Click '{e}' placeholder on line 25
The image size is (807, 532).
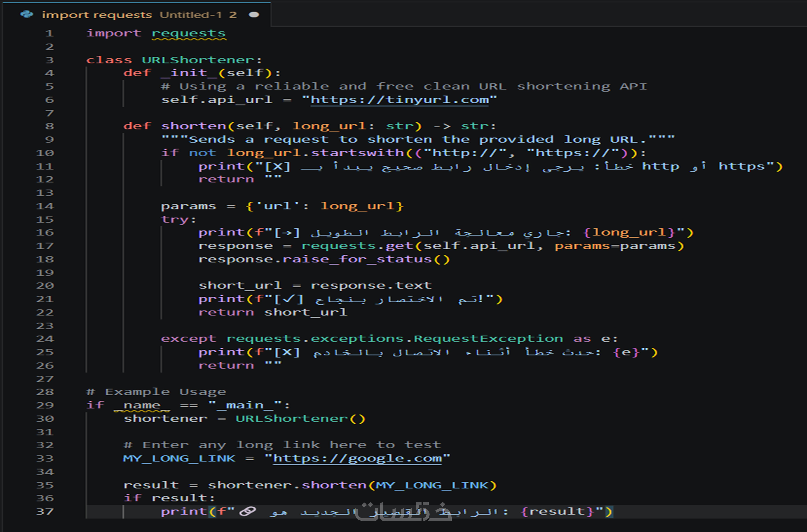[x=626, y=352]
